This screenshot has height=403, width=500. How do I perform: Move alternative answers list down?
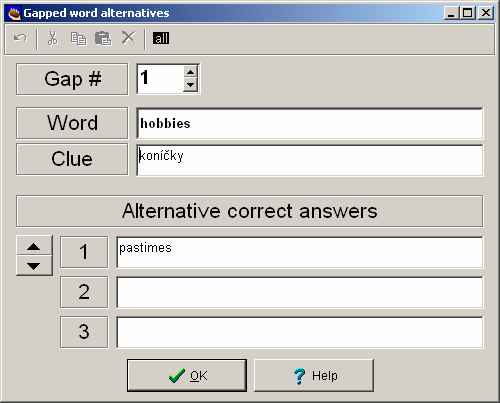pyautogui.click(x=34, y=266)
